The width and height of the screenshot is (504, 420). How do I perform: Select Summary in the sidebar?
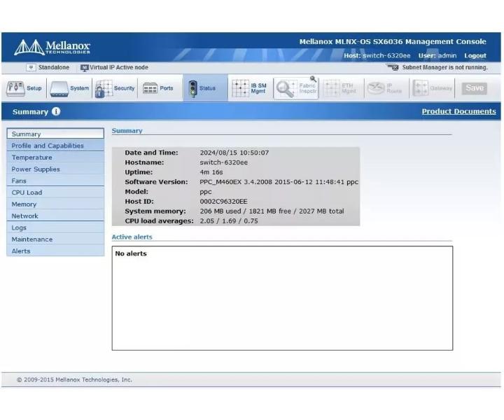tap(55, 134)
